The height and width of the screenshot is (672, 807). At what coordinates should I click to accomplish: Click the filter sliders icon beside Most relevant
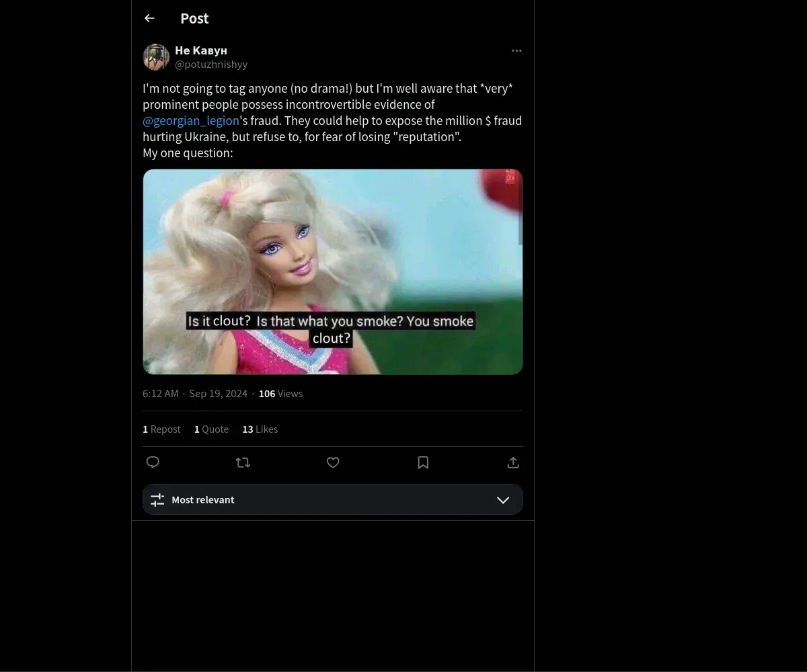click(157, 500)
